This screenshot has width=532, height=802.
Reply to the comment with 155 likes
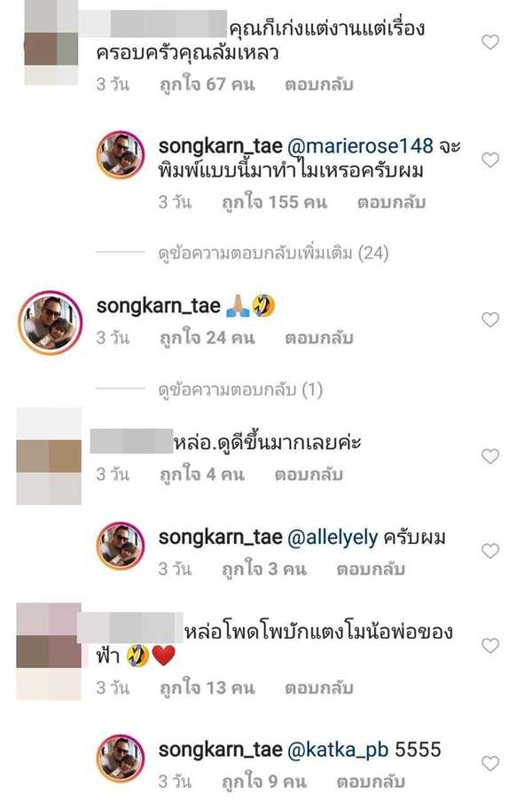[391, 202]
